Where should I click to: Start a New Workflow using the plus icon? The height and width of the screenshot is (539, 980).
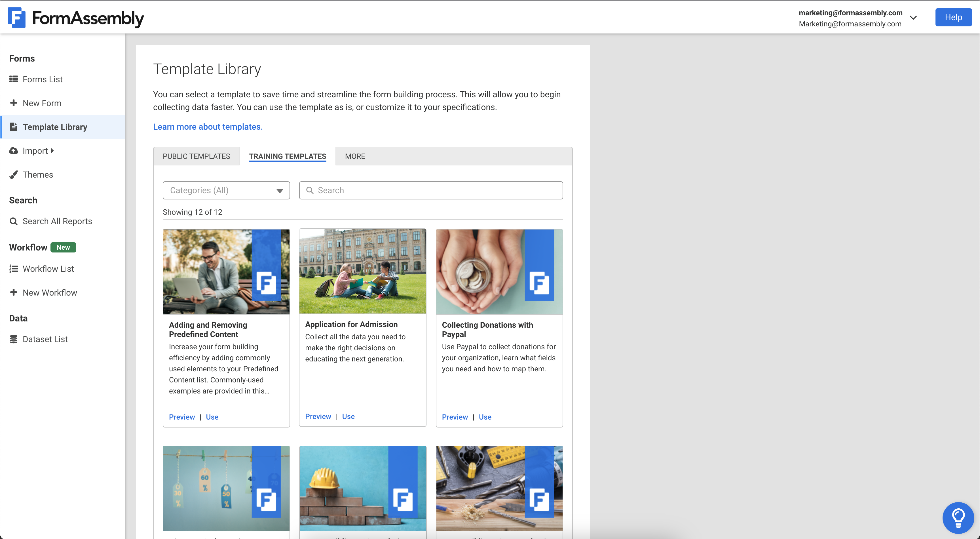pos(14,292)
